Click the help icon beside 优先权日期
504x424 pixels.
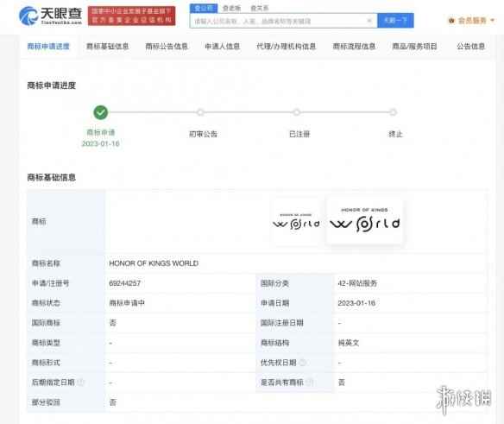[x=302, y=363]
